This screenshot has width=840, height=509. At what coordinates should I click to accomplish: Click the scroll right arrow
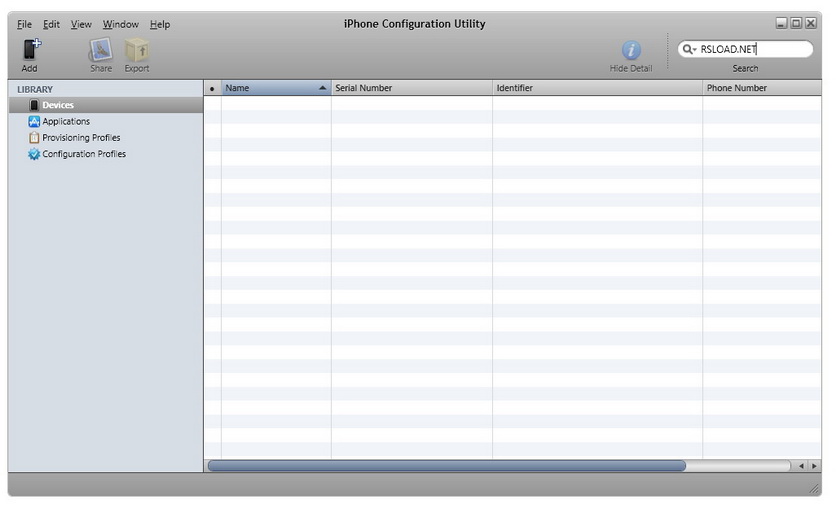tap(814, 466)
